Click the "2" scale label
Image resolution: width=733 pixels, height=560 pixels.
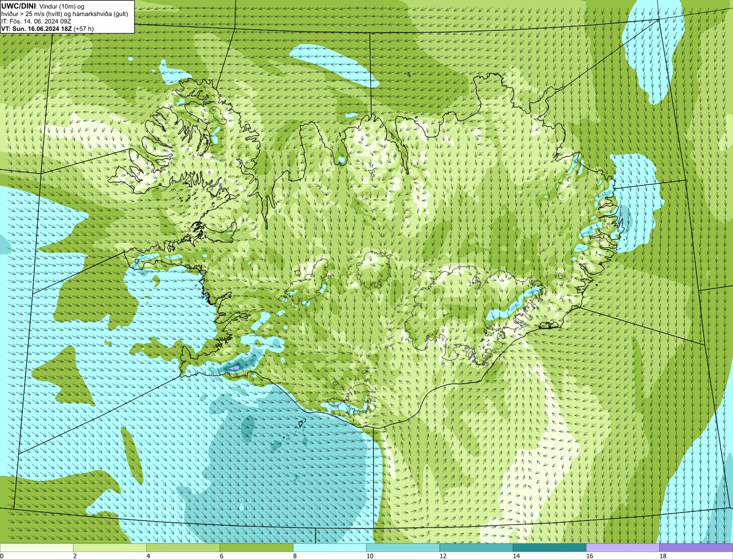click(x=75, y=556)
